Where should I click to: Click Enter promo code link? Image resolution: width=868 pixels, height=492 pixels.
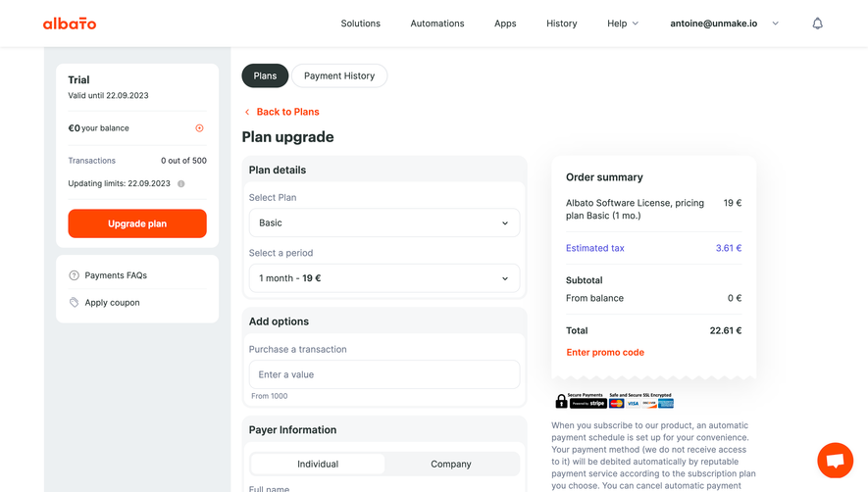click(x=605, y=352)
